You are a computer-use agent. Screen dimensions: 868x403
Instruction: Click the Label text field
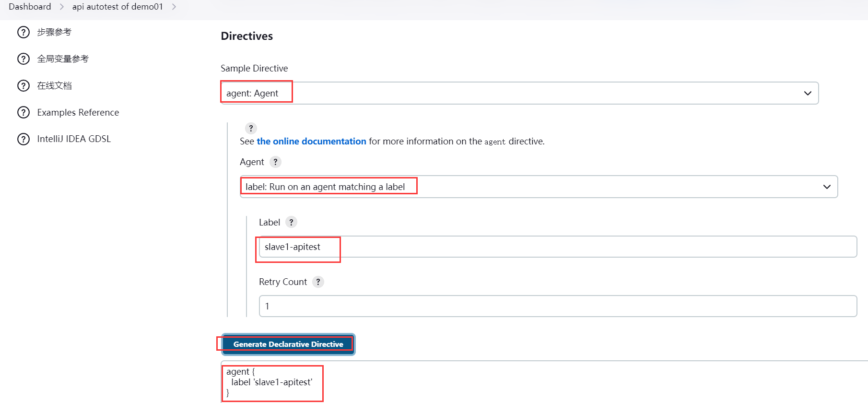pos(556,247)
